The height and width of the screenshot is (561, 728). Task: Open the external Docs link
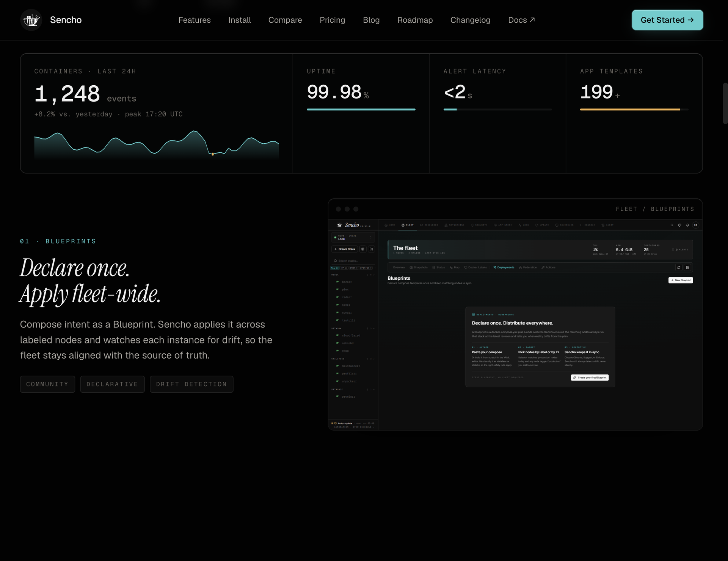(522, 20)
